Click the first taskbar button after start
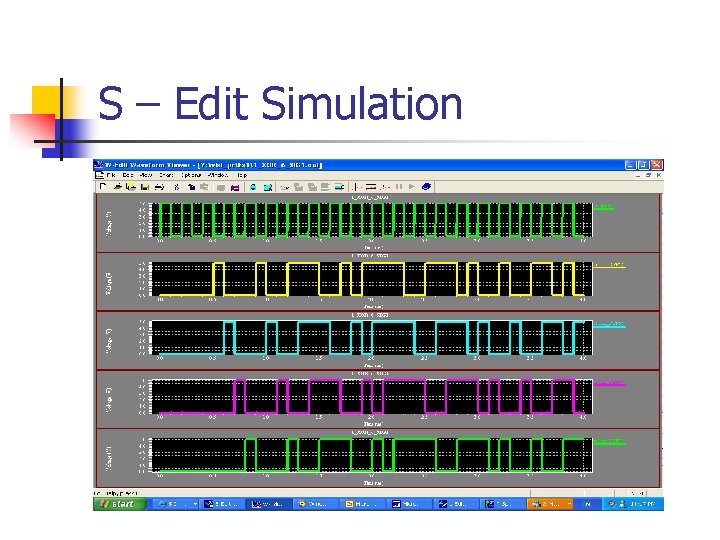The height and width of the screenshot is (540, 720). [175, 504]
